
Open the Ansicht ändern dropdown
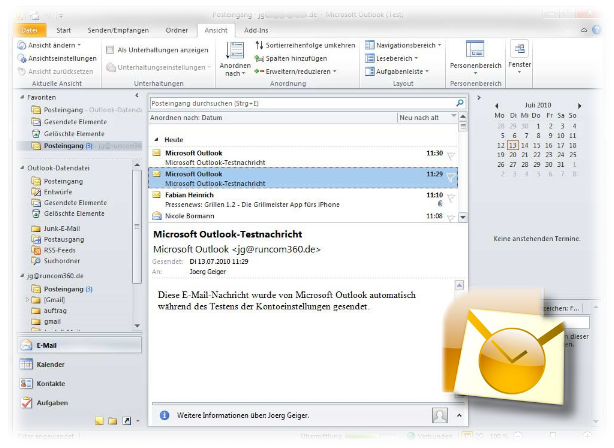49,45
